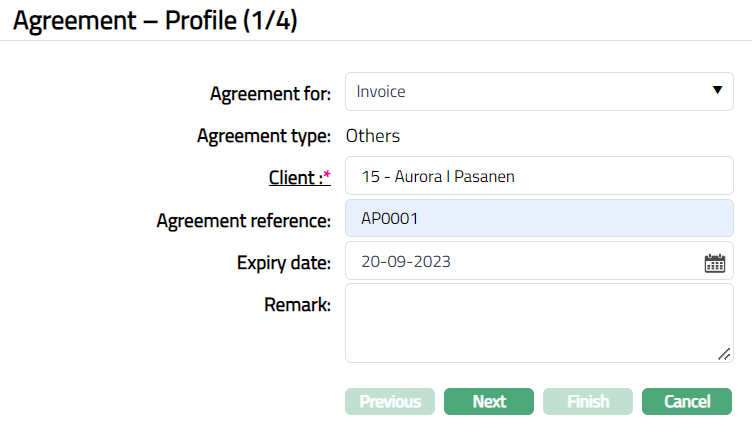Click the Client field with Aurora Pasanen

click(x=540, y=178)
